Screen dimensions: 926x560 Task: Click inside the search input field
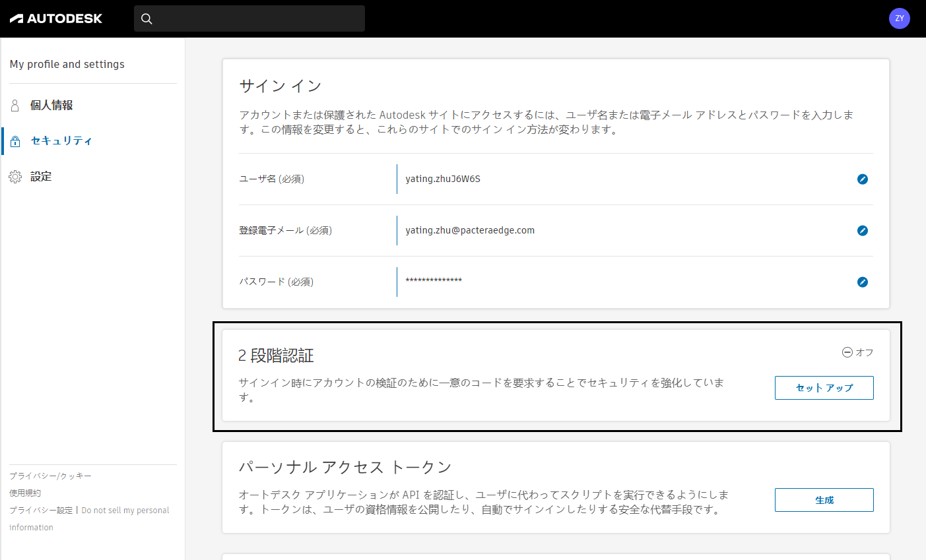pyautogui.click(x=251, y=18)
